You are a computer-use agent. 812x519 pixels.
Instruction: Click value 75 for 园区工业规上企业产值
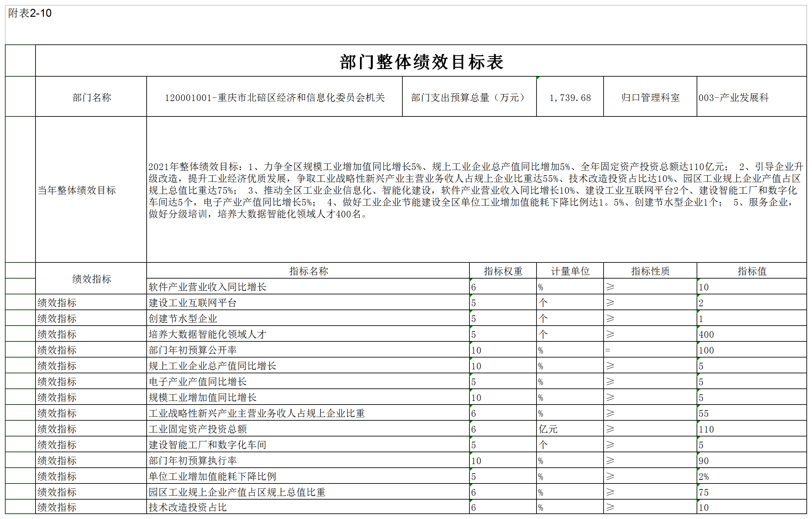pyautogui.click(x=752, y=492)
